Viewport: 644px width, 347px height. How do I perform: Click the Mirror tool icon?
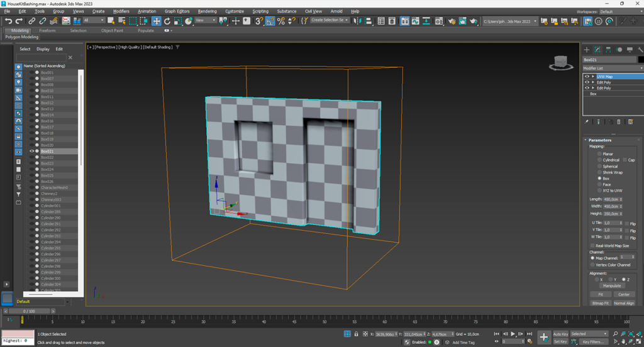357,21
